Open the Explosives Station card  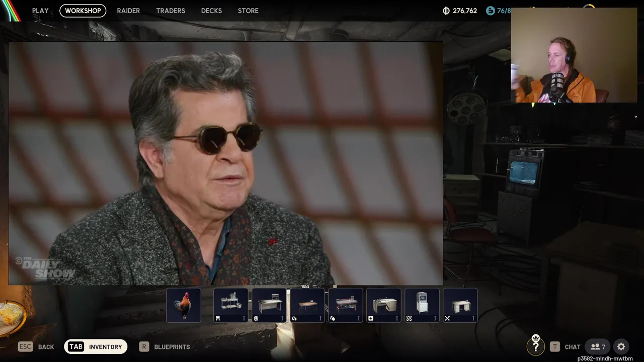pos(346,305)
